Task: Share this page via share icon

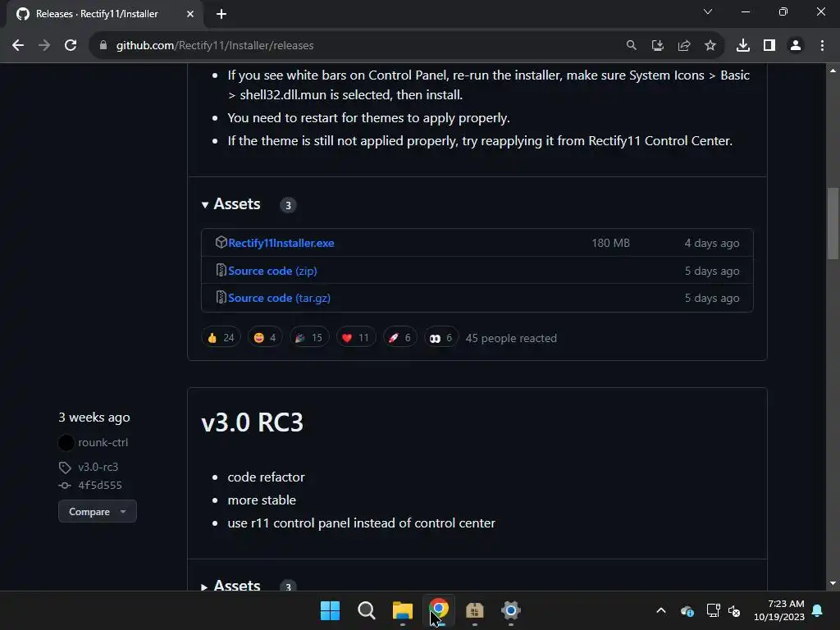Action: pyautogui.click(x=684, y=46)
